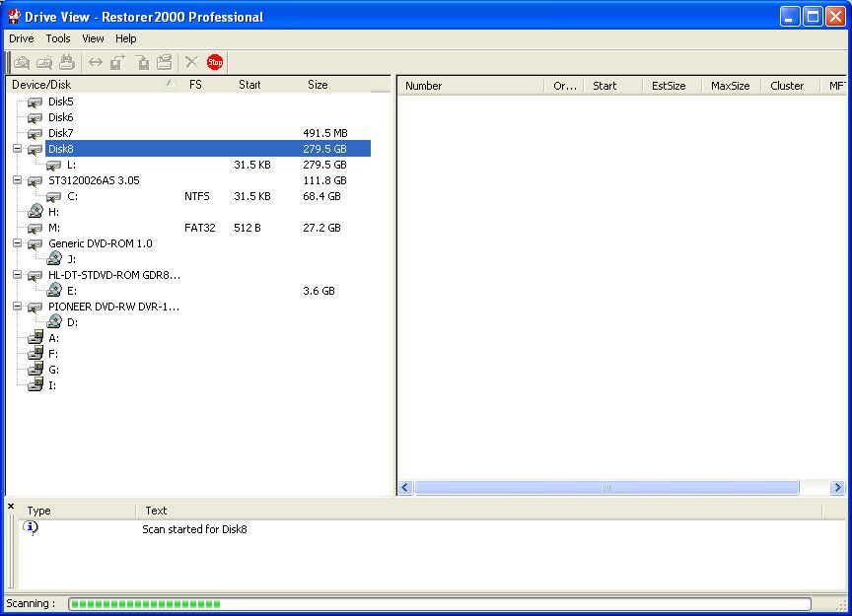Sort by Device/Disk column header
The image size is (852, 616).
[93, 85]
